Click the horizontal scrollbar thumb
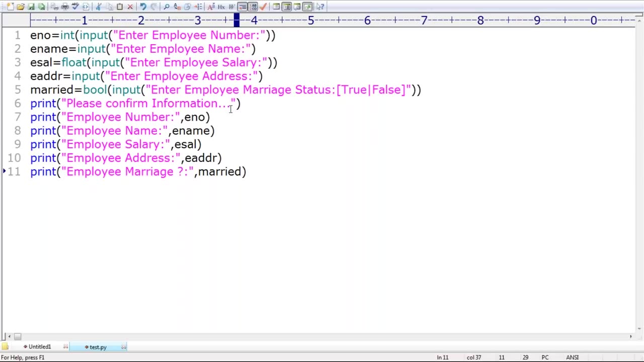The height and width of the screenshot is (362, 644). coord(17,336)
